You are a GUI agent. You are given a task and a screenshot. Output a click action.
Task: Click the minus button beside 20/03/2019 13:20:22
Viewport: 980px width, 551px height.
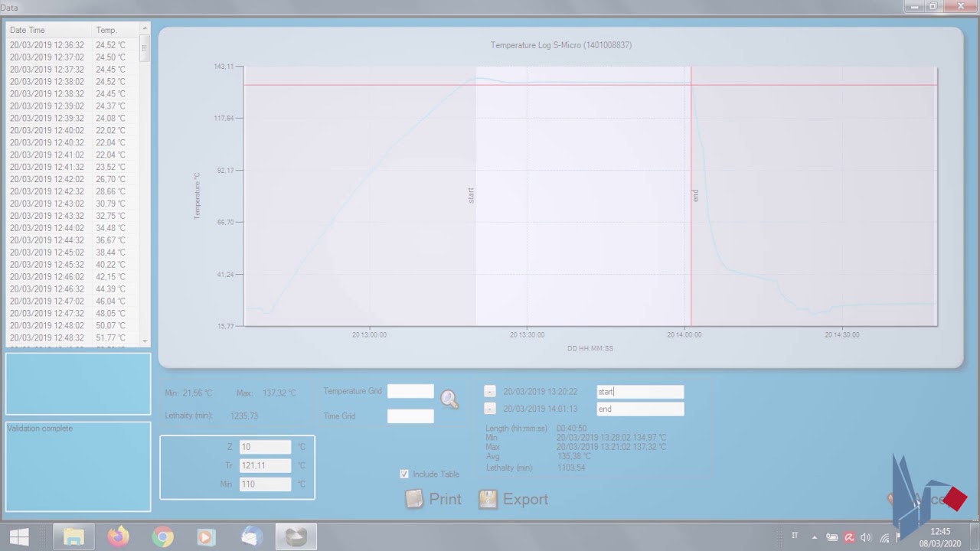tap(490, 392)
